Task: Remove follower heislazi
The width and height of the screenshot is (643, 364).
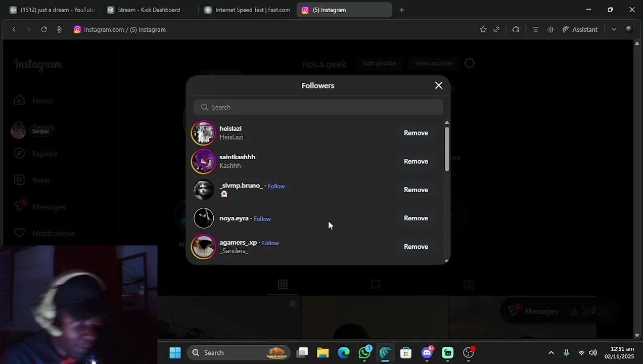Action: click(416, 133)
